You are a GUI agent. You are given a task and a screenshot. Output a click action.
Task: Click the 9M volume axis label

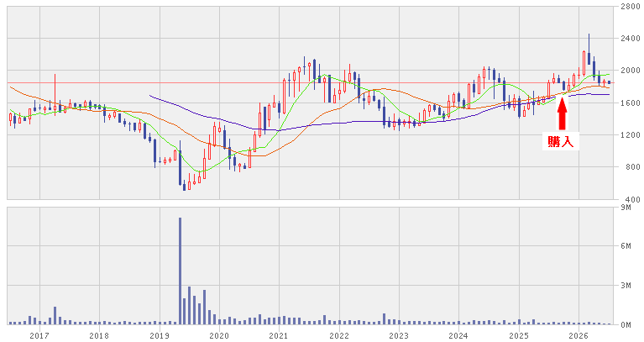click(626, 208)
